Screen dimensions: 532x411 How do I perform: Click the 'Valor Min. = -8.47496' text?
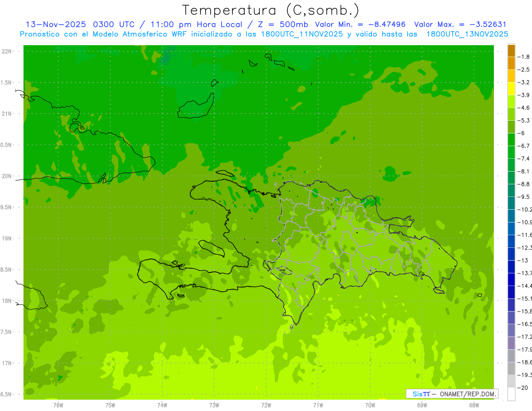(x=360, y=24)
